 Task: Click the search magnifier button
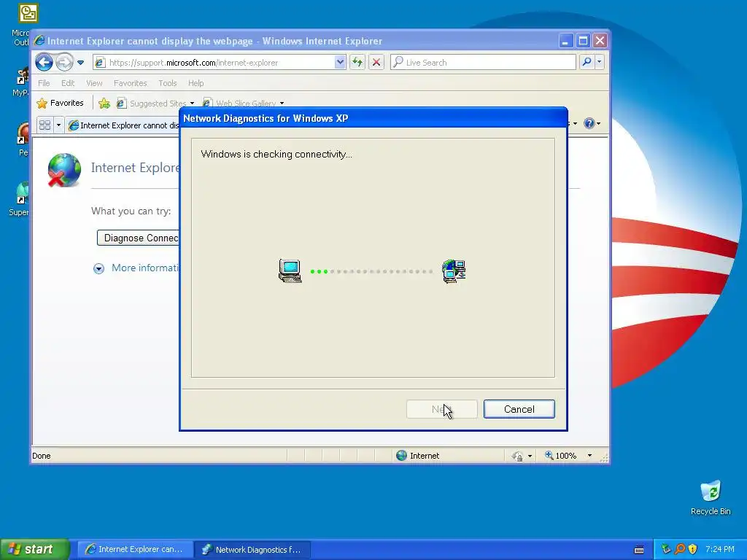click(x=587, y=63)
